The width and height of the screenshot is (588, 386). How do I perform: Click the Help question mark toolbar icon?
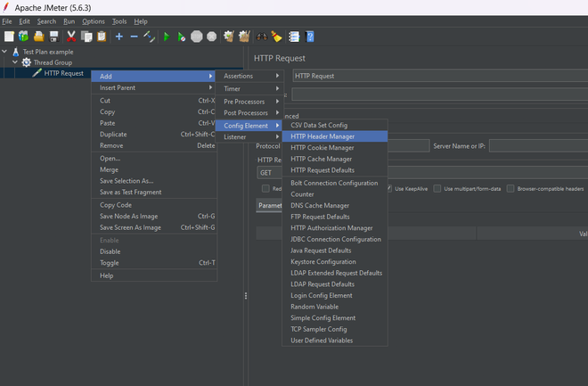coord(309,37)
